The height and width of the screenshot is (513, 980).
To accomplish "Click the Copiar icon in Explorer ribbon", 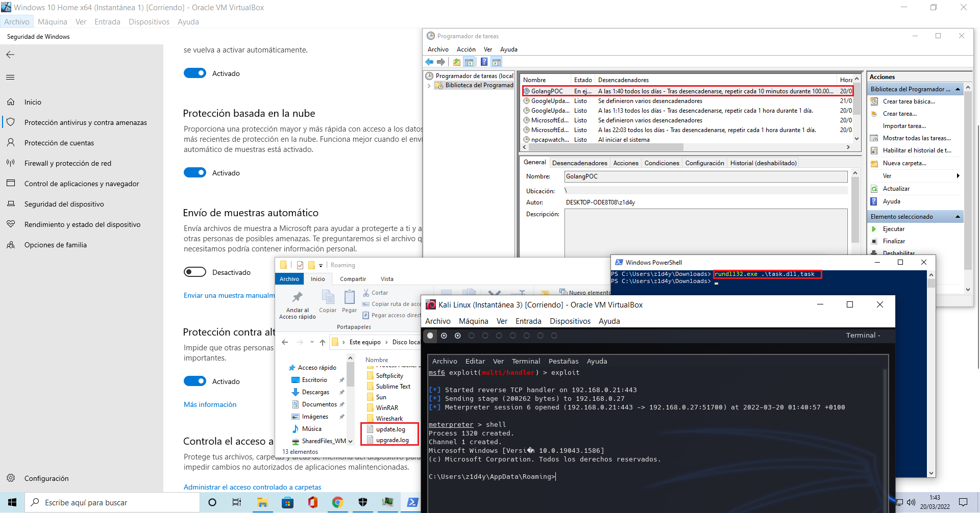I will (328, 301).
